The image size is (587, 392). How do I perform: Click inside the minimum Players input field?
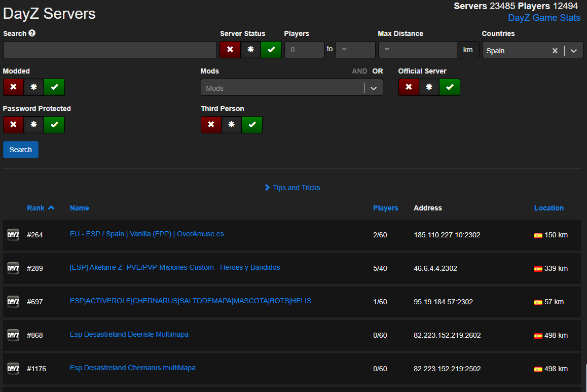304,49
